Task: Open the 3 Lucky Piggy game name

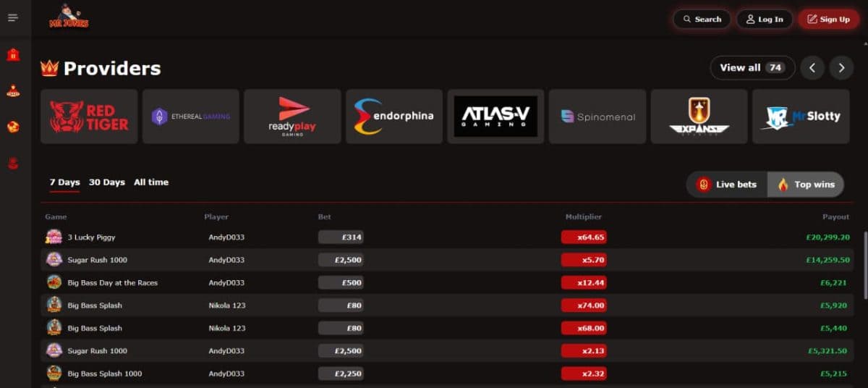Action: click(91, 237)
